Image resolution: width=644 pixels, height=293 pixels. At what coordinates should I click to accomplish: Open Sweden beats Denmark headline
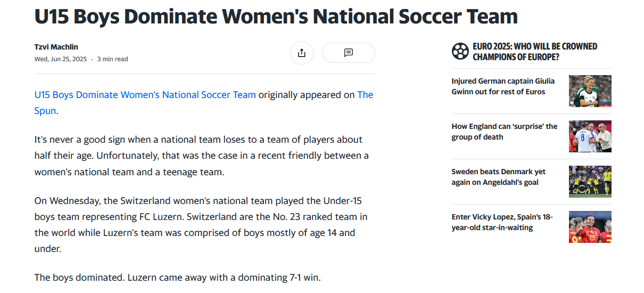click(x=499, y=177)
